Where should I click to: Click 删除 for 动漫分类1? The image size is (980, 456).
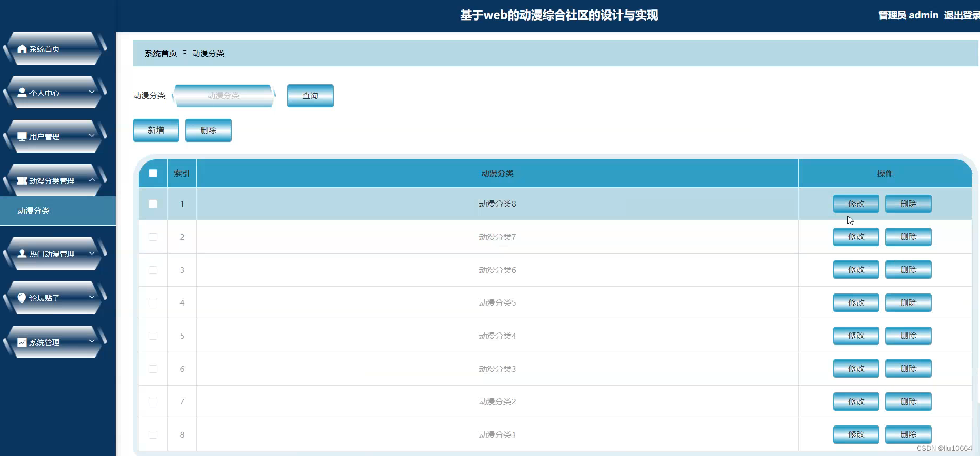point(908,434)
